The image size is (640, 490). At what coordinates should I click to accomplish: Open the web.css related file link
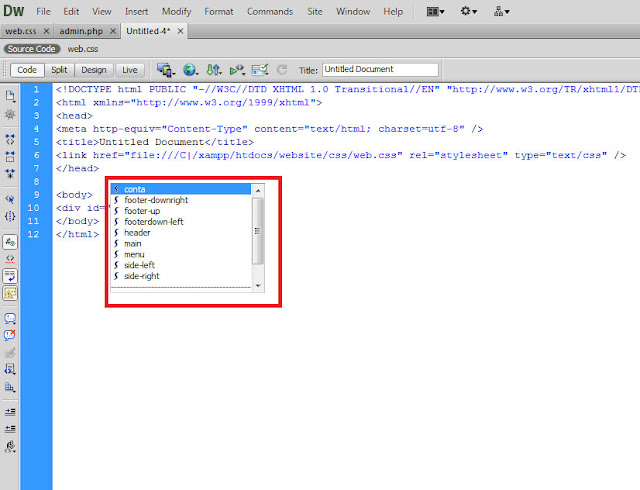pos(83,49)
